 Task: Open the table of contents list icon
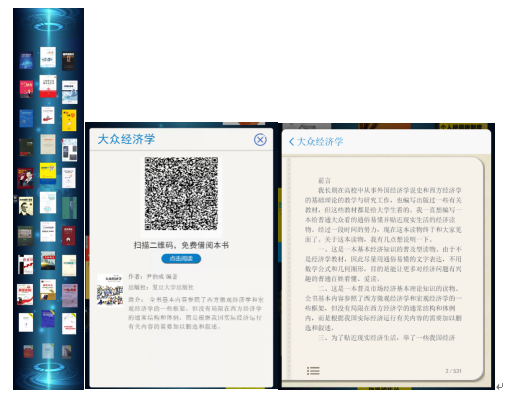click(x=313, y=371)
